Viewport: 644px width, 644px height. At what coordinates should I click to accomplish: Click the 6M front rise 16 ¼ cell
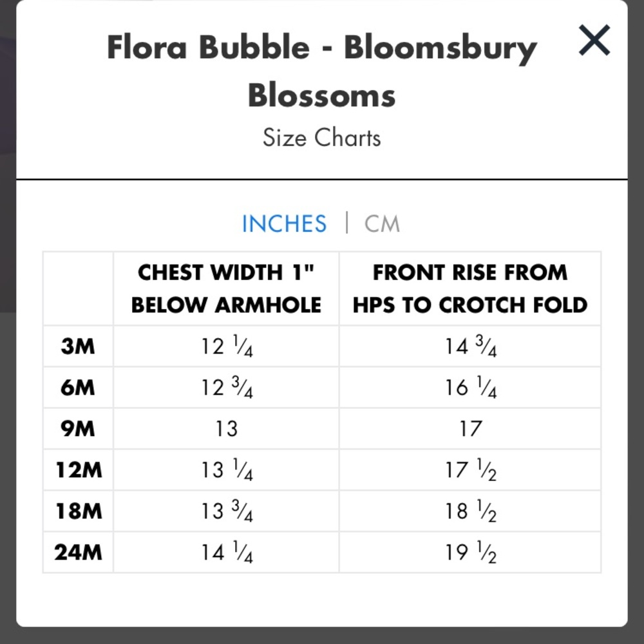(x=470, y=388)
